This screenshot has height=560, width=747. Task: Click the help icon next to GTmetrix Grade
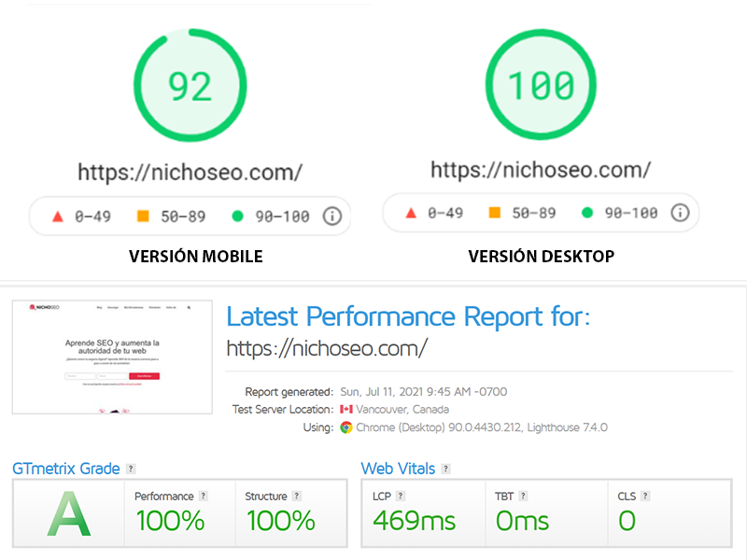click(132, 469)
